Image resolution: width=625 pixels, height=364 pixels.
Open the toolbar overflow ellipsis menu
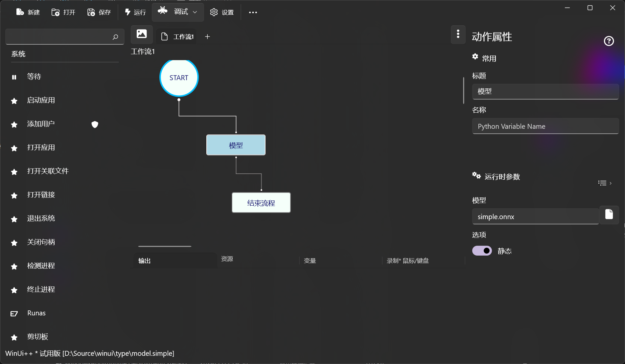[x=253, y=12]
